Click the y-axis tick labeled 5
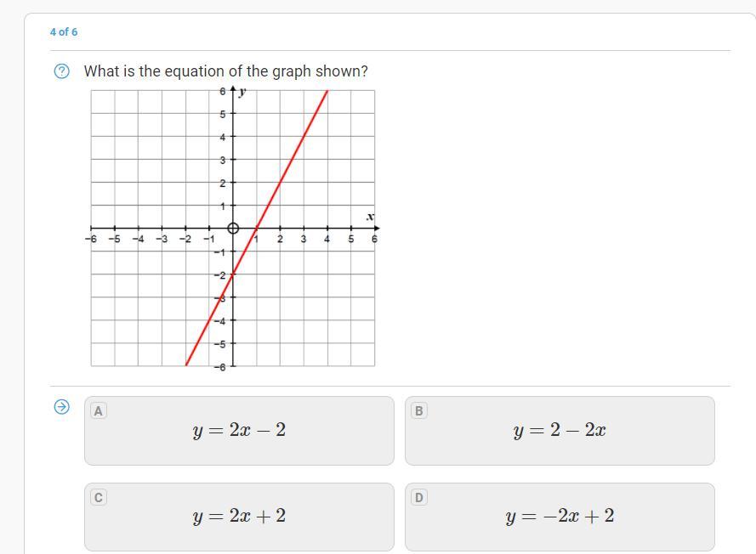756x554 pixels. (222, 114)
